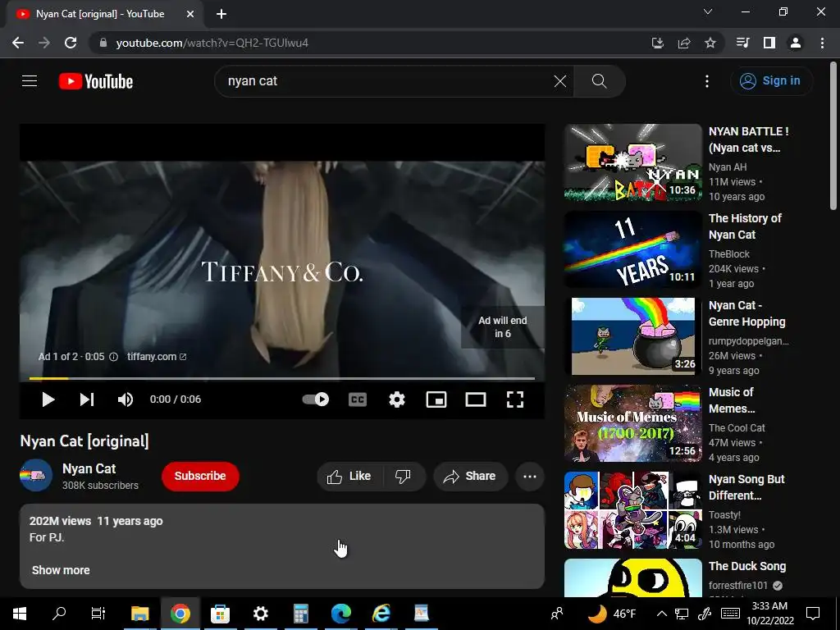
Task: Clear the nyan cat search text
Action: point(559,81)
